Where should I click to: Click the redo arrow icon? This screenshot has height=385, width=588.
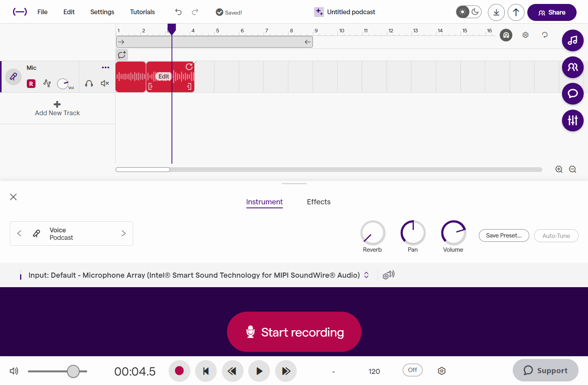[195, 12]
